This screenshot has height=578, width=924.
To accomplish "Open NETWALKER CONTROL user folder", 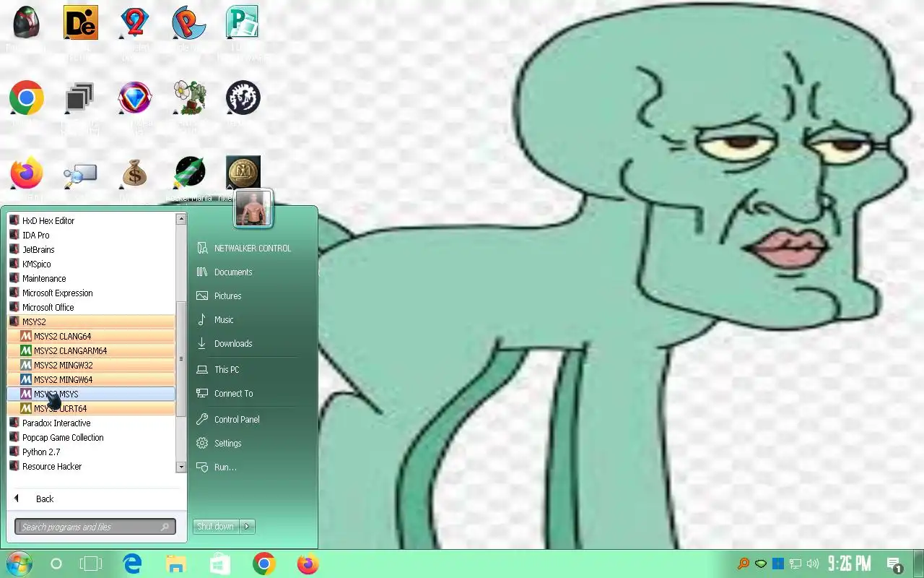I will [x=252, y=248].
